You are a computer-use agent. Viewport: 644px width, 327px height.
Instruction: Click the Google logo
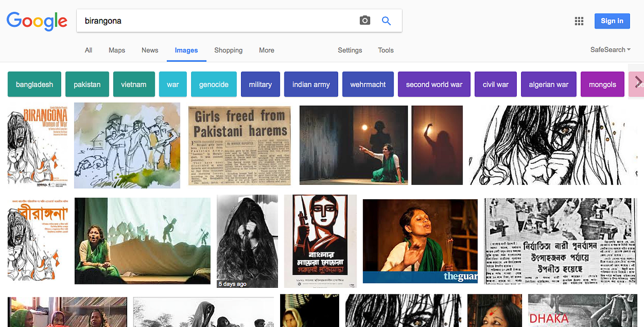pyautogui.click(x=36, y=21)
